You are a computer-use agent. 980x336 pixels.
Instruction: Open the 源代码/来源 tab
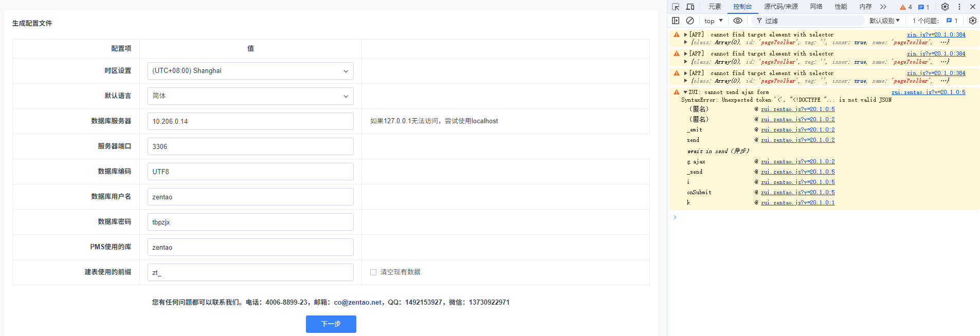(x=781, y=7)
